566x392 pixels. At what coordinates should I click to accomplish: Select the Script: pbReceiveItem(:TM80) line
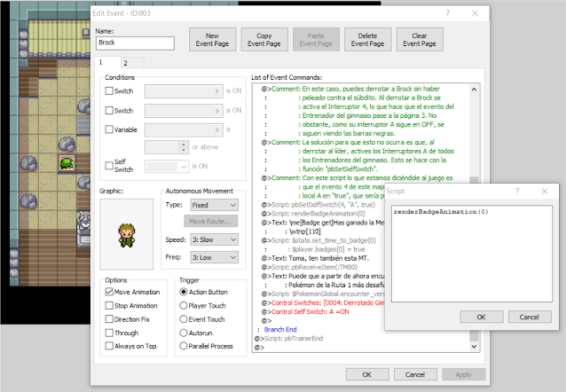(310, 267)
